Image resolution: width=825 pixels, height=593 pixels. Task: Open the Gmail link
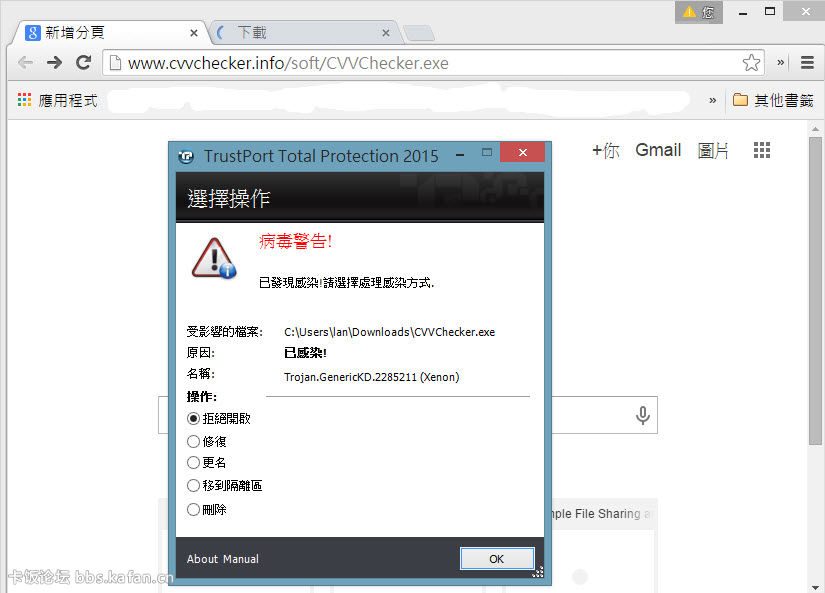coord(658,150)
